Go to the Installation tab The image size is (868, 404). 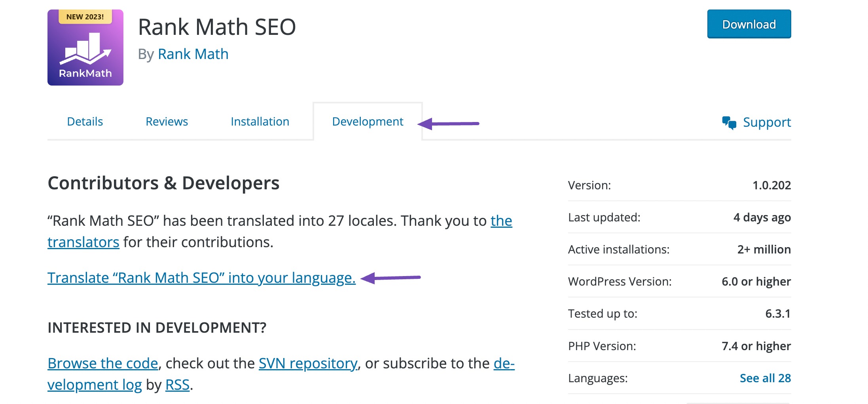[x=260, y=122]
